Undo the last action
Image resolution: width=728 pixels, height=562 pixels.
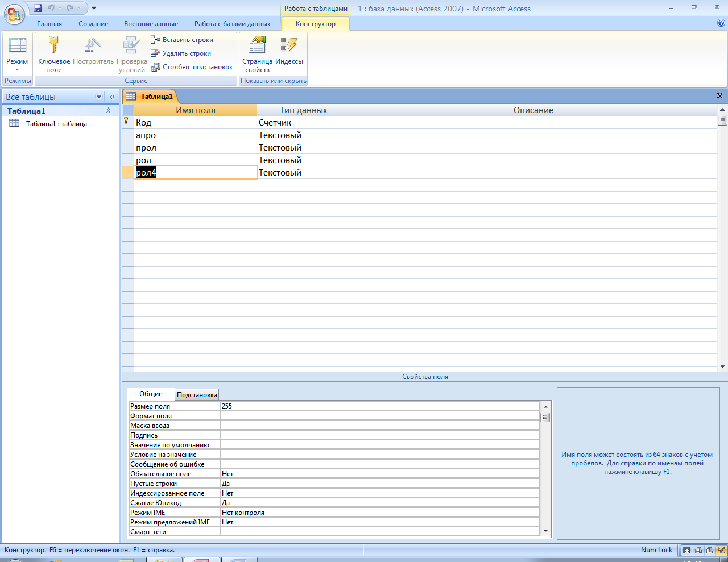click(51, 8)
